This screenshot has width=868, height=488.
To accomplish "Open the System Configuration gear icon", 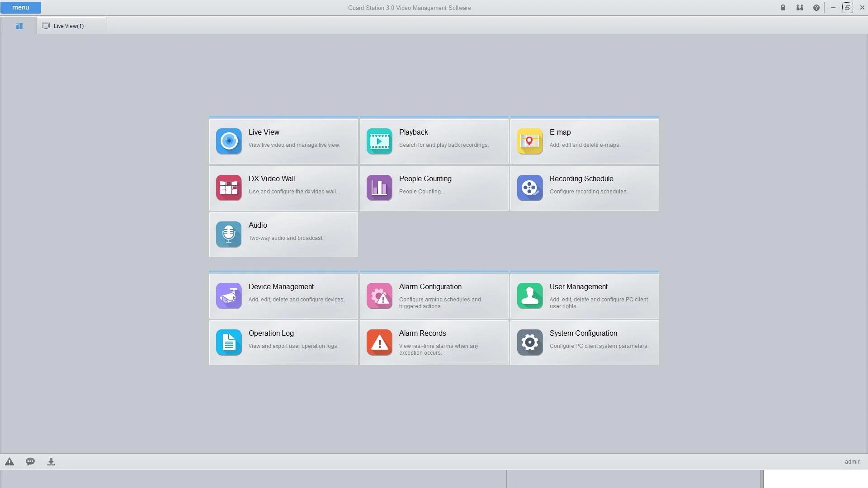I will click(x=530, y=343).
